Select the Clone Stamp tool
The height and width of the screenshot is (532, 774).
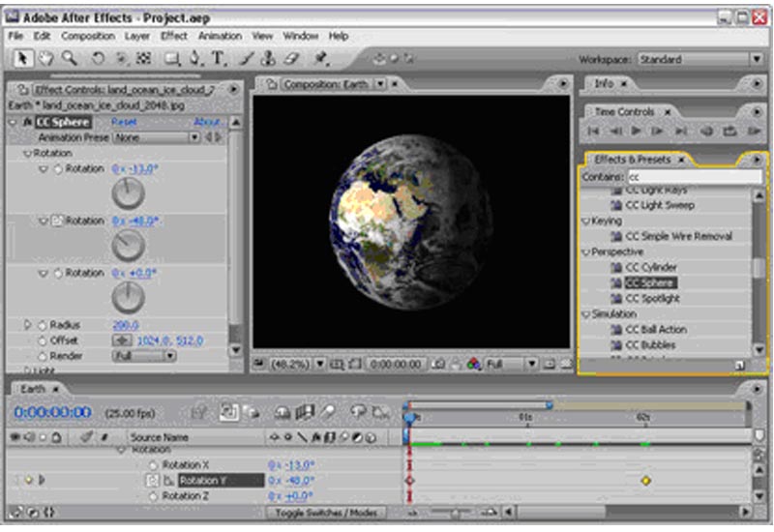(x=268, y=59)
